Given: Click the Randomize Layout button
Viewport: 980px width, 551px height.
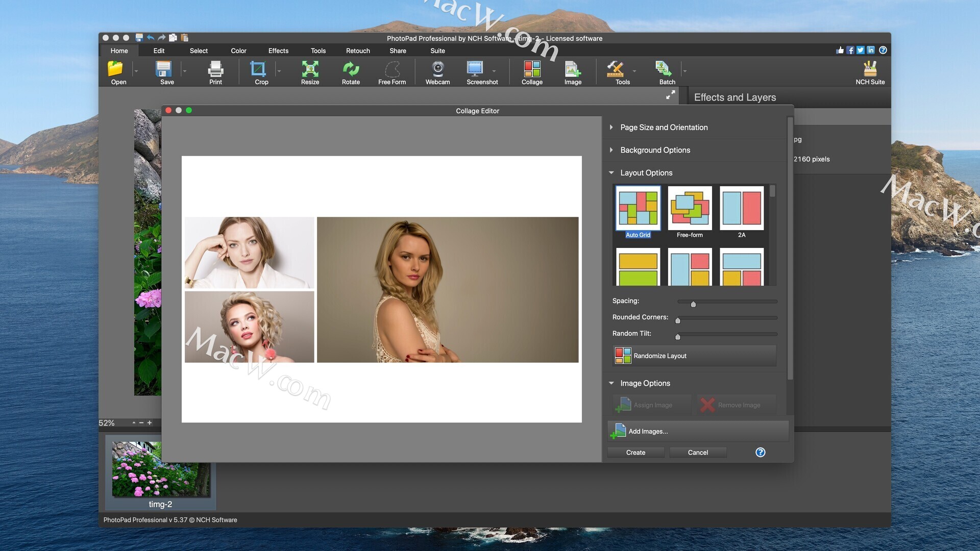Looking at the screenshot, I should click(694, 356).
